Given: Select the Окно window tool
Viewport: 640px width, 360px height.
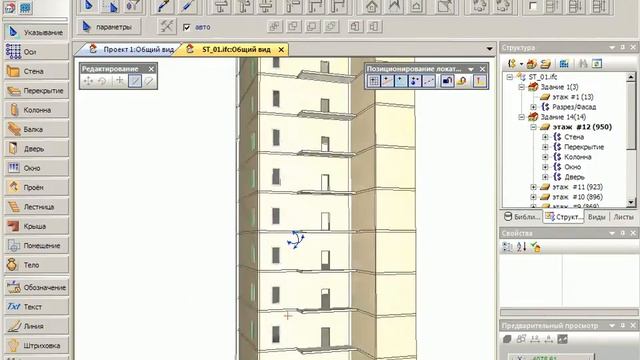Looking at the screenshot, I should (x=36, y=168).
